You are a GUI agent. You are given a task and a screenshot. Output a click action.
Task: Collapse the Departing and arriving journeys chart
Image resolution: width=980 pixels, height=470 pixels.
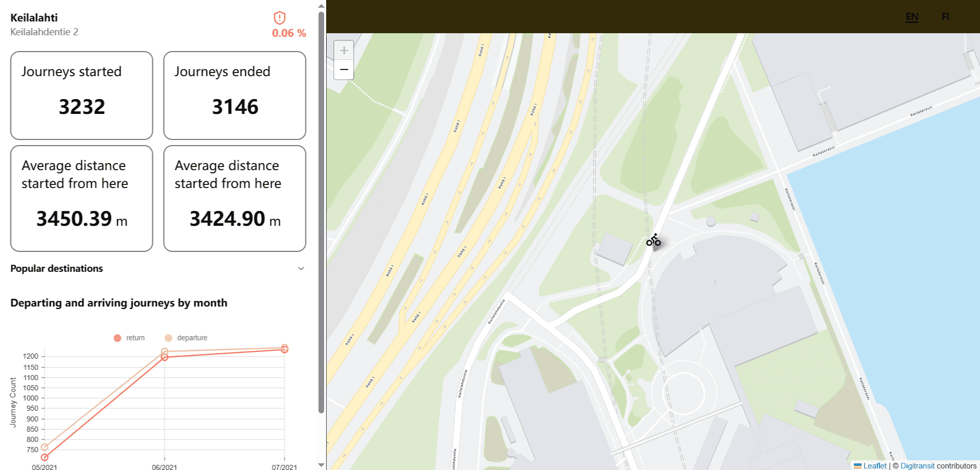(x=118, y=302)
